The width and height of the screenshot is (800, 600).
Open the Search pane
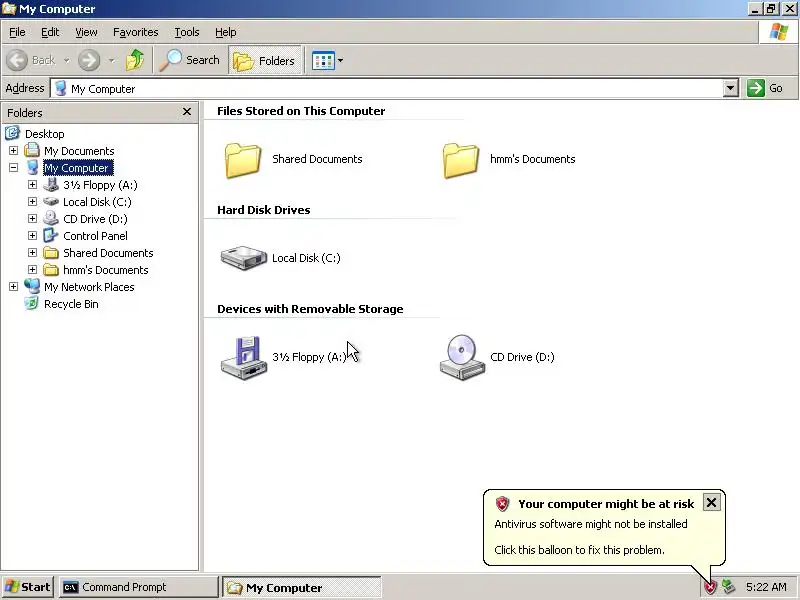point(189,60)
